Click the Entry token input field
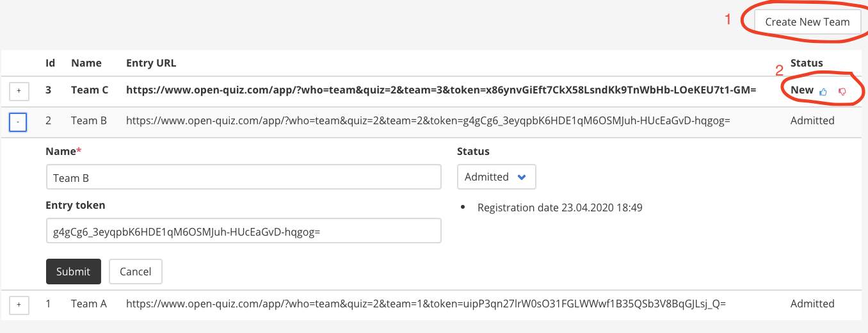The image size is (868, 333). (x=244, y=231)
